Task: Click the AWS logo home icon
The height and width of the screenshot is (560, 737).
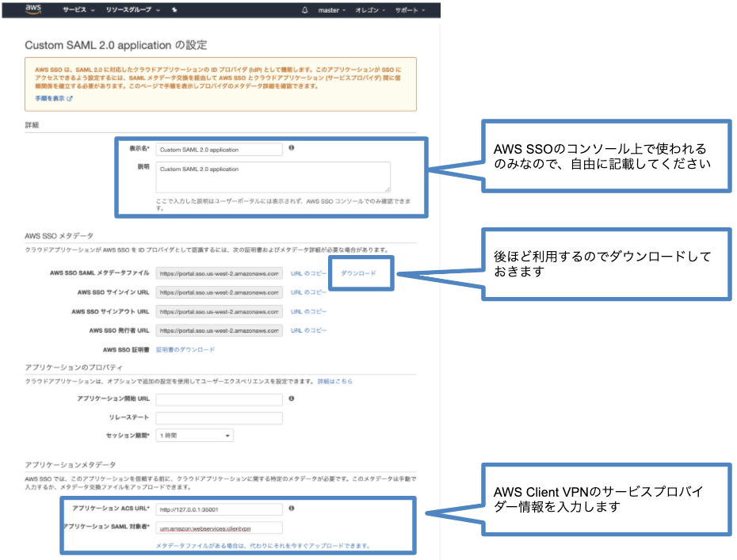Action: (33, 10)
